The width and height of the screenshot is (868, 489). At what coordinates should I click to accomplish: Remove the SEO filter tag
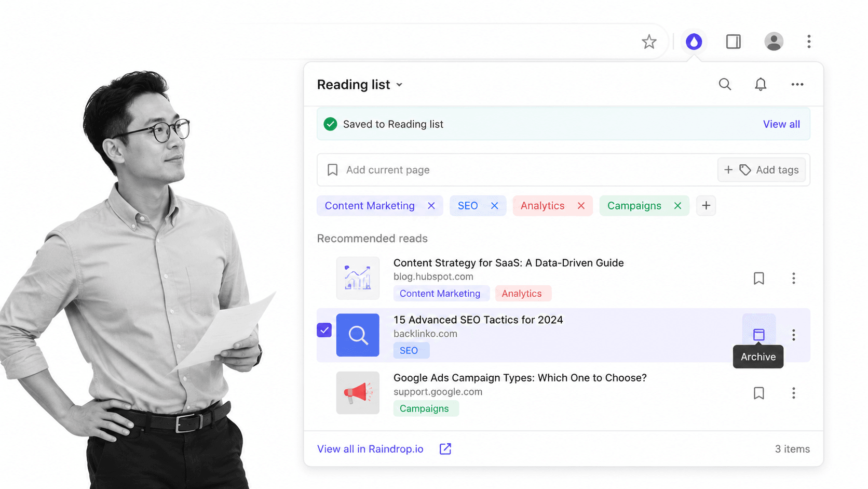point(494,206)
